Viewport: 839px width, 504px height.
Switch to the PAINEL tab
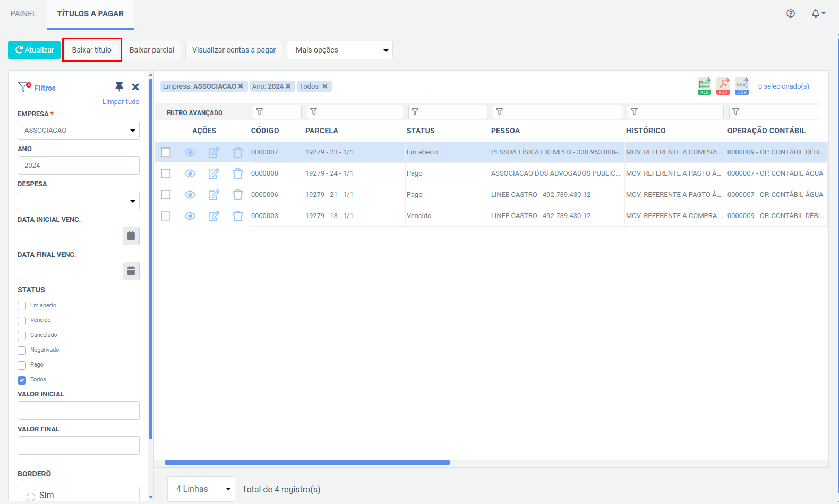[x=23, y=14]
